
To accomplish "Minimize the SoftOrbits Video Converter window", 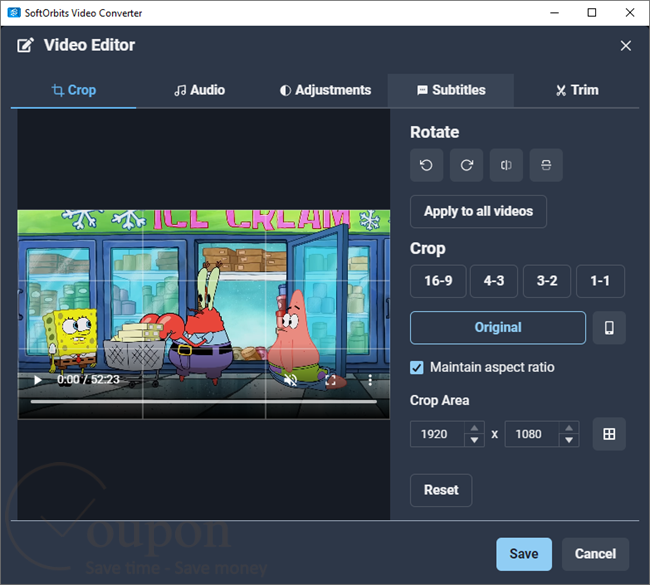I will point(555,13).
